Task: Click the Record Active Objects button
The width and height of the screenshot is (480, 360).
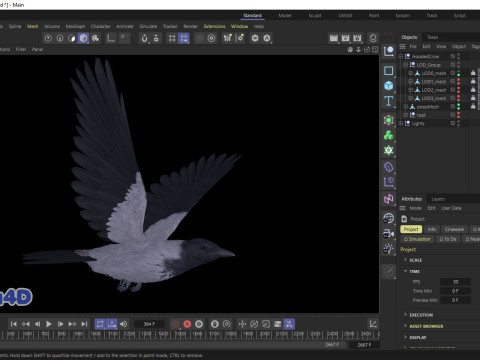Action: pos(176,324)
